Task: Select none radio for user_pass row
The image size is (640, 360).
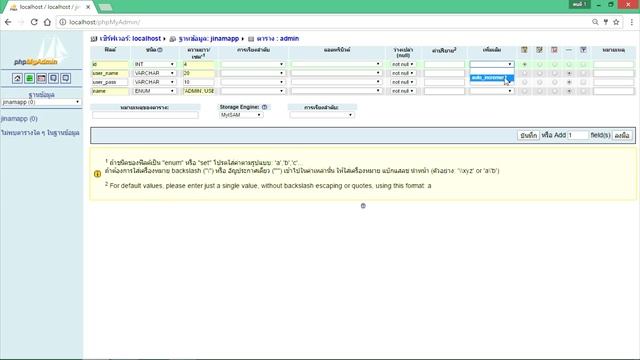Action: (x=569, y=82)
